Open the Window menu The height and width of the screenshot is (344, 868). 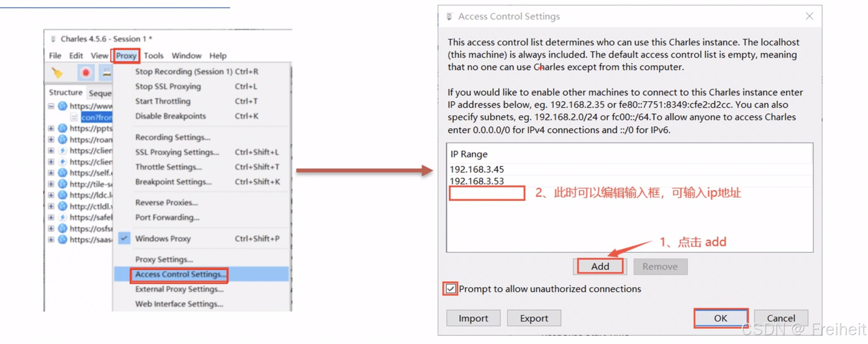point(187,56)
